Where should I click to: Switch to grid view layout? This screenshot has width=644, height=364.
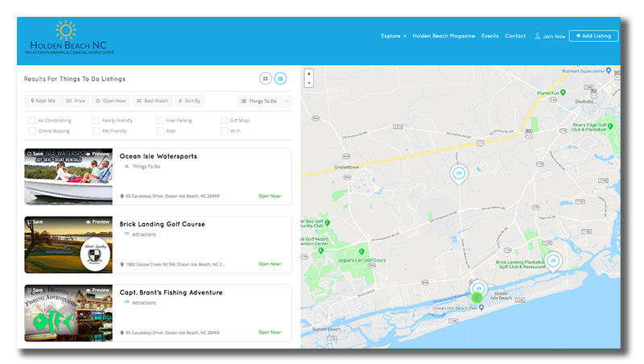[x=265, y=79]
